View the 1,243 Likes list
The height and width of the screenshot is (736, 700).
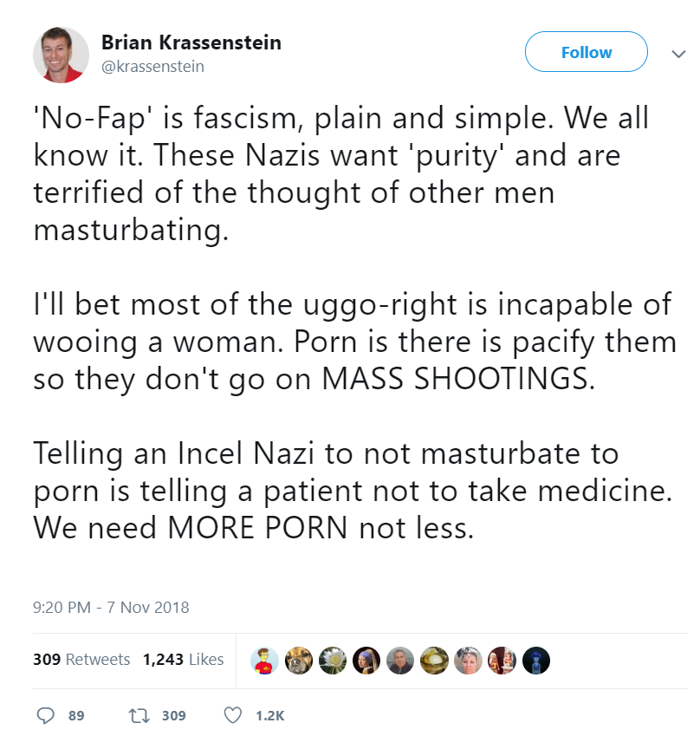[183, 660]
